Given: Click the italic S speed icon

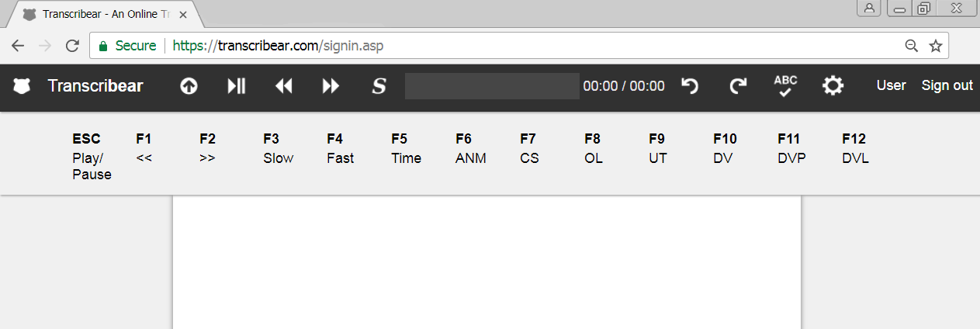Looking at the screenshot, I should [379, 86].
